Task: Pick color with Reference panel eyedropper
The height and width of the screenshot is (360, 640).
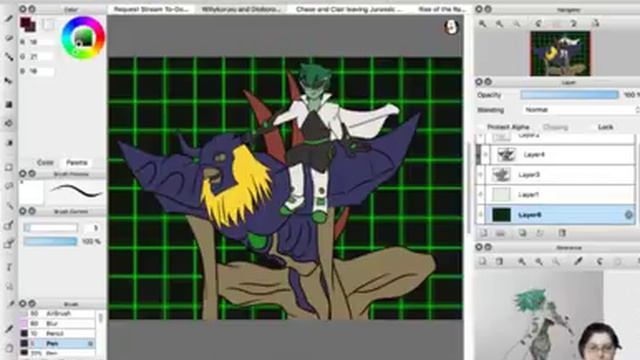Action: tap(578, 261)
